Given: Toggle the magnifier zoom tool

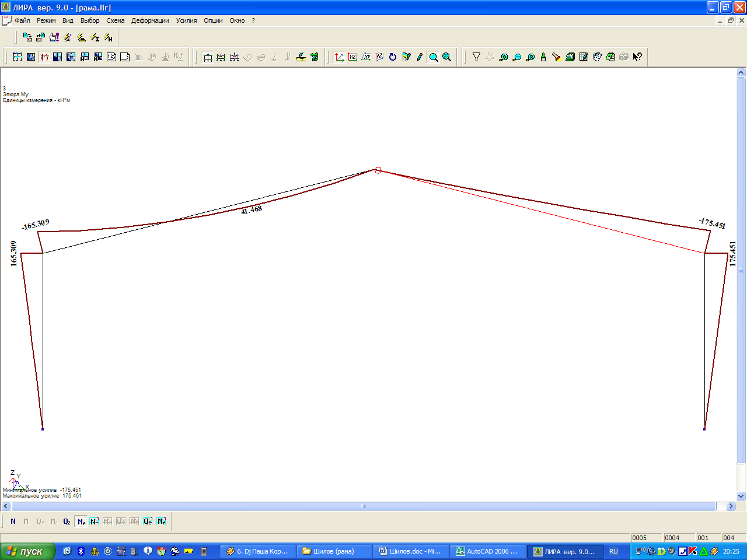Looking at the screenshot, I should [434, 57].
